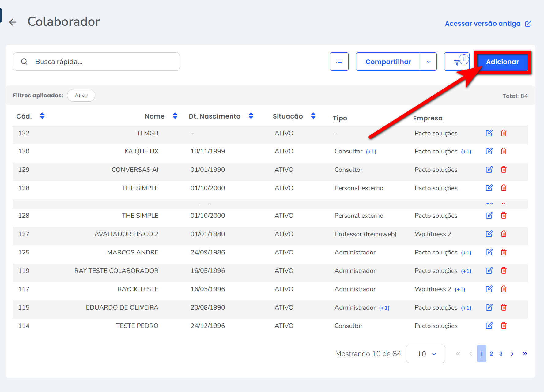Open the filter funnel icon
Image resolution: width=544 pixels, height=392 pixels.
(456, 62)
